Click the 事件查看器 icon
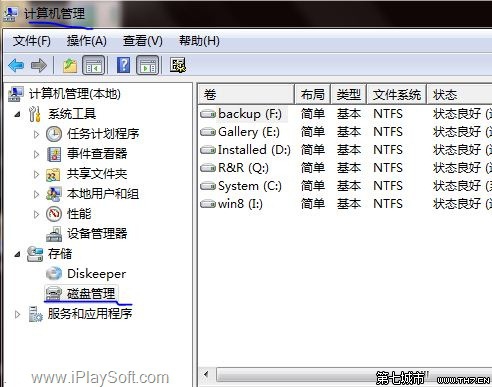The width and height of the screenshot is (492, 387). click(54, 154)
